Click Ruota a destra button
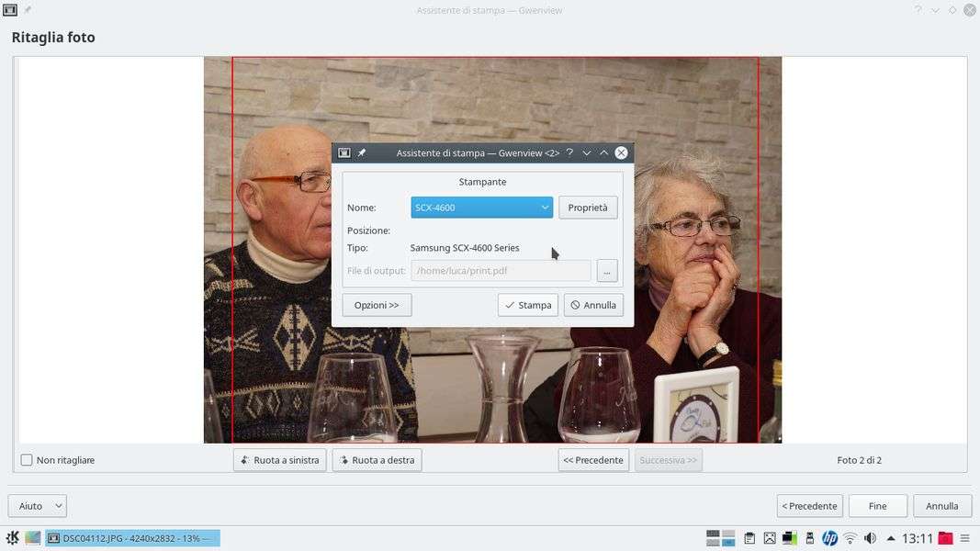This screenshot has height=551, width=980. click(377, 460)
